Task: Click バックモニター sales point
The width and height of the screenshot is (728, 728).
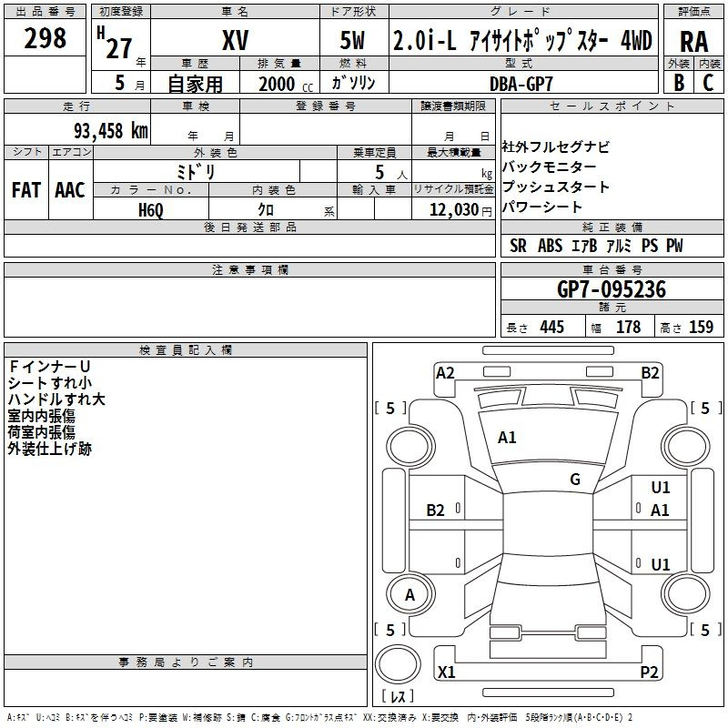Action: click(549, 167)
